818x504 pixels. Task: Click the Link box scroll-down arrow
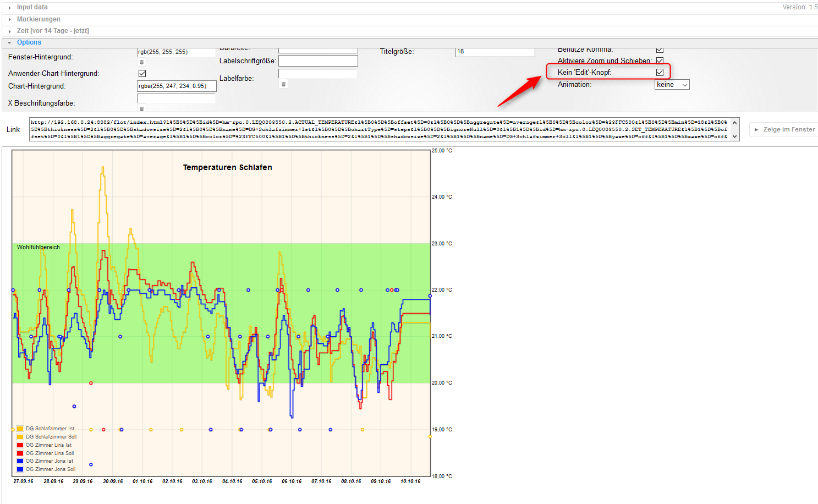pyautogui.click(x=734, y=136)
